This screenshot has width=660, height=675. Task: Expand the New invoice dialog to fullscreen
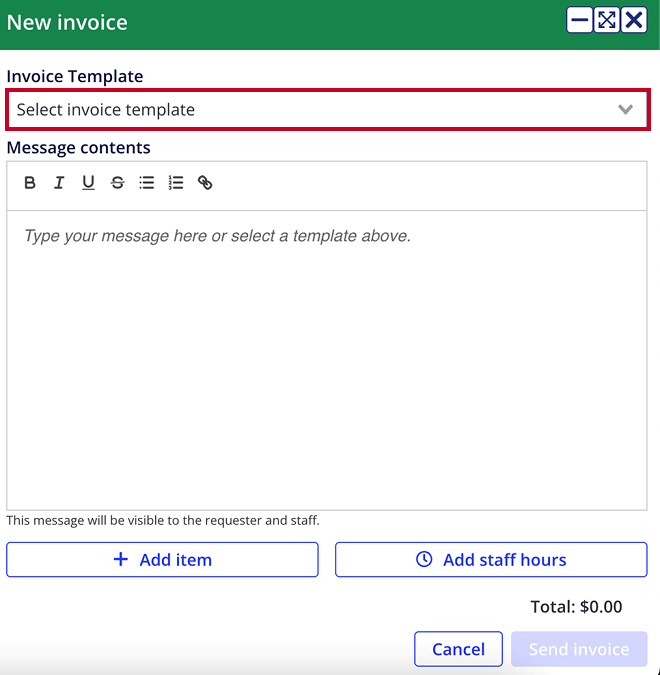(607, 20)
